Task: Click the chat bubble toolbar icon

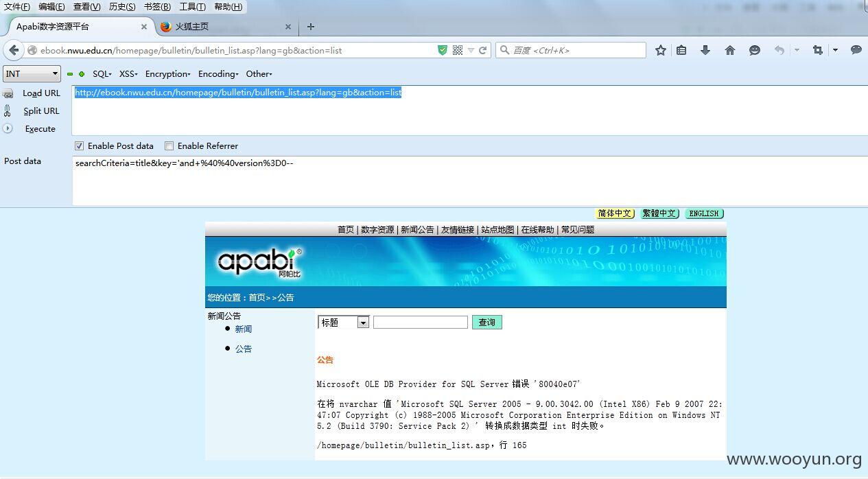Action: tap(856, 50)
